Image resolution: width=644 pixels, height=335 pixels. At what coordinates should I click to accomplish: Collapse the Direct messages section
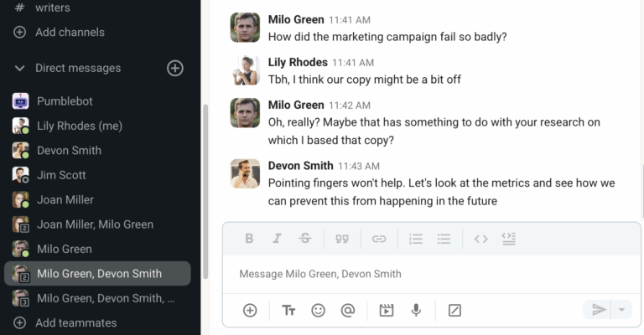20,68
